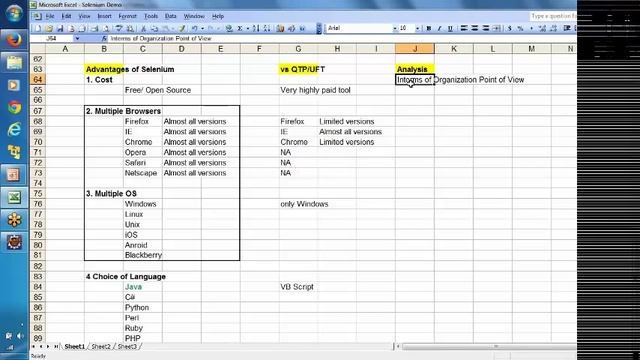The width and height of the screenshot is (640, 360).
Task: Switch to the Sheet2 tab
Action: (x=101, y=347)
